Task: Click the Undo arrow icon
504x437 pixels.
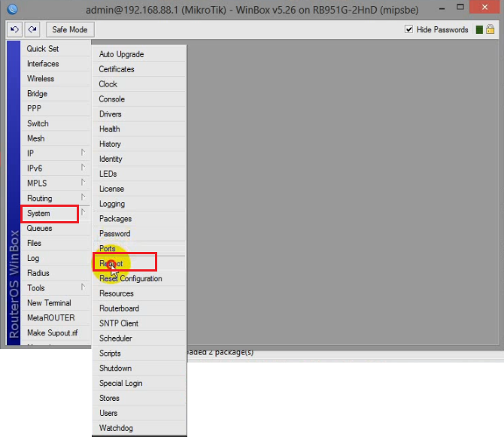Action: pos(14,29)
